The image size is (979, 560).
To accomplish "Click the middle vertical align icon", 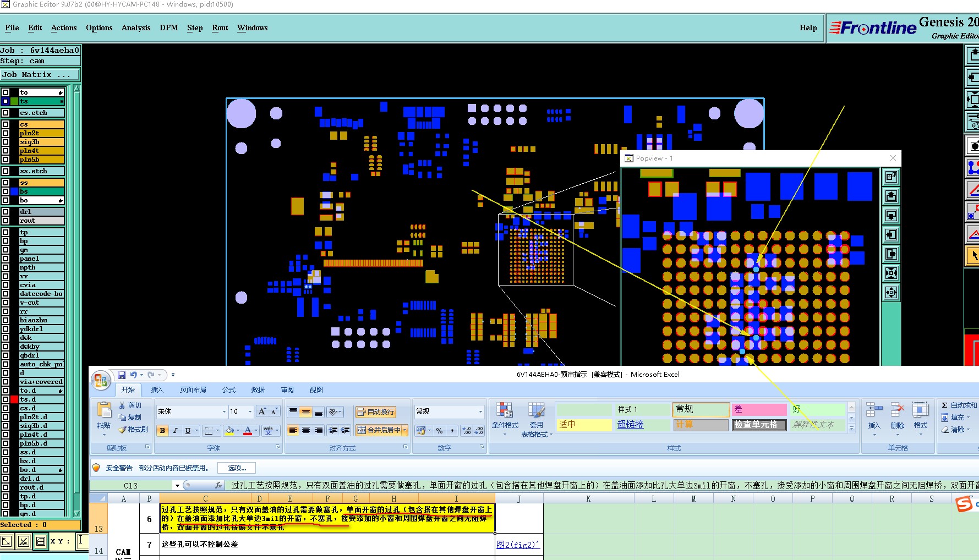I will click(306, 411).
